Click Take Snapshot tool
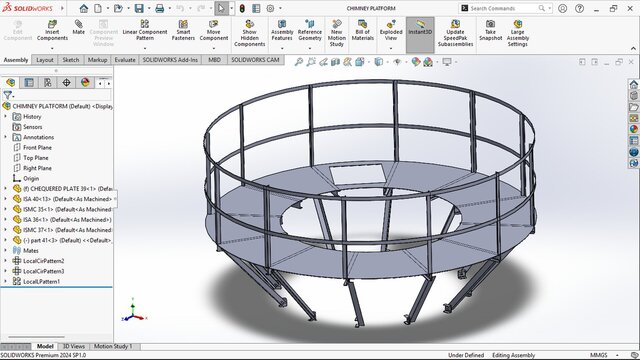The height and width of the screenshot is (360, 640). pos(491,31)
